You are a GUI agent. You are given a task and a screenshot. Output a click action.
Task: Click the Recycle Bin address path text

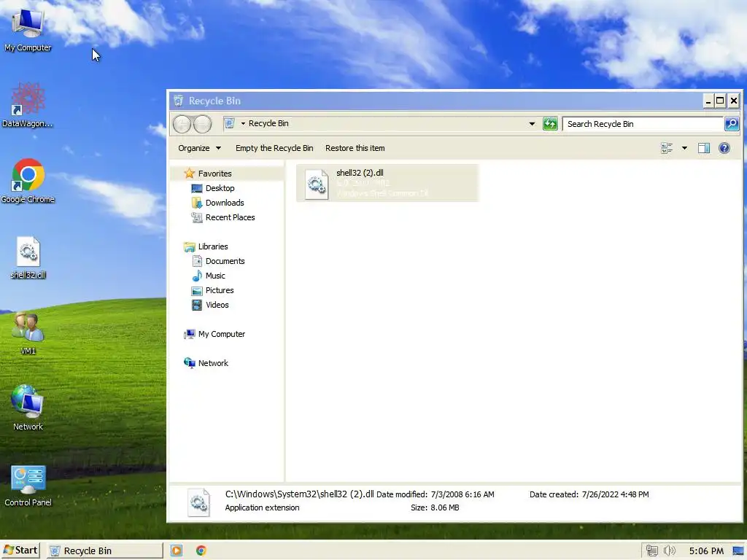[268, 123]
